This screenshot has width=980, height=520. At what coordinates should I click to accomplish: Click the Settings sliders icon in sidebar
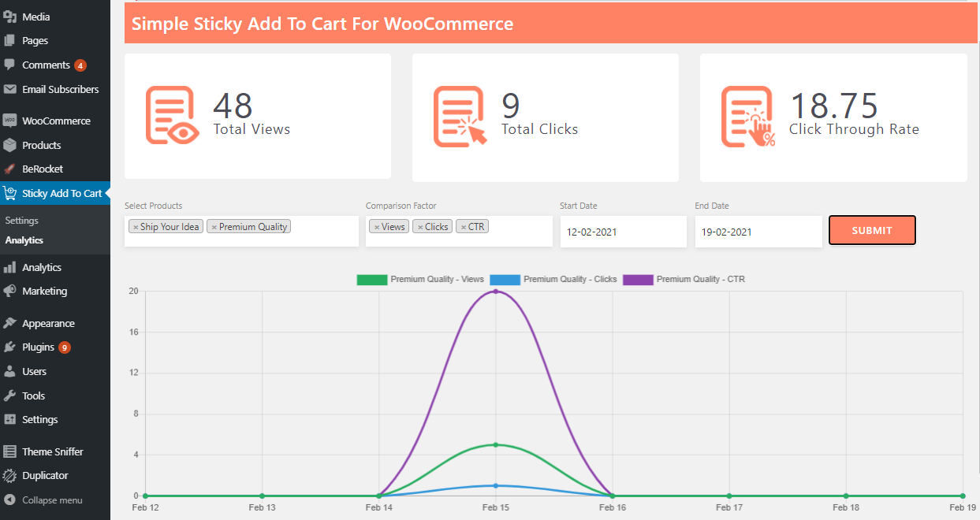[9, 419]
